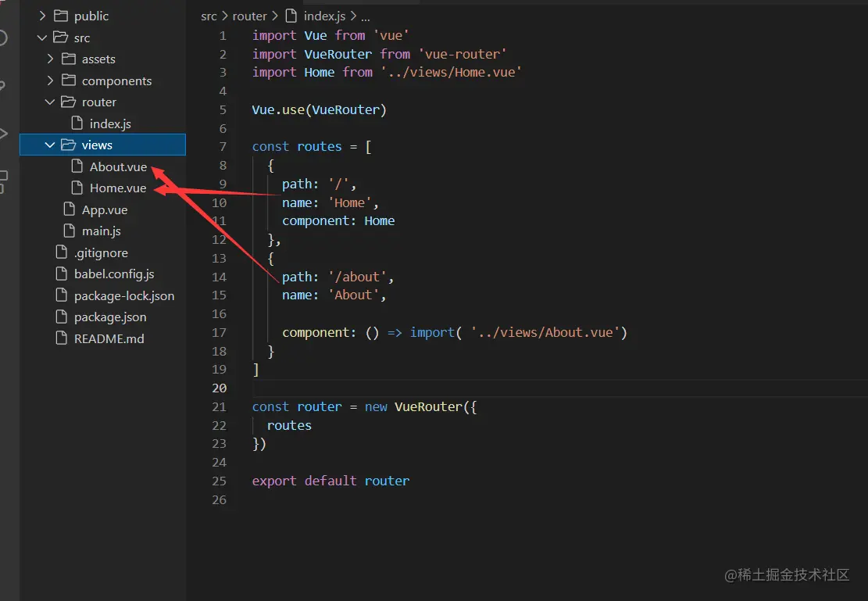Click the assets folder icon
Image resolution: width=868 pixels, height=601 pixels.
(69, 59)
